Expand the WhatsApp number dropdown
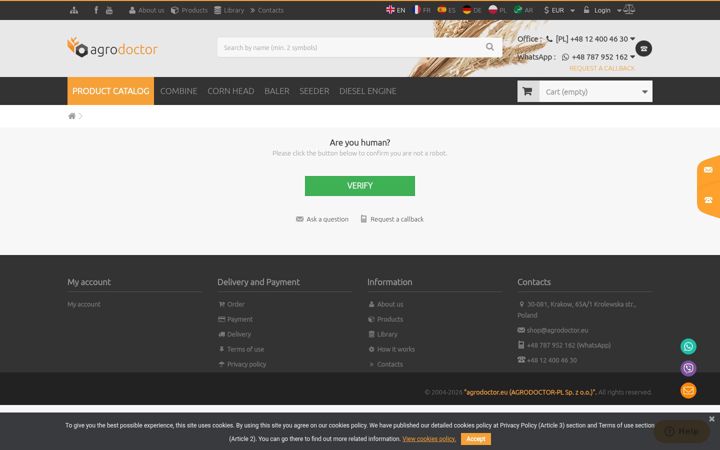720x450 pixels. pyautogui.click(x=632, y=57)
